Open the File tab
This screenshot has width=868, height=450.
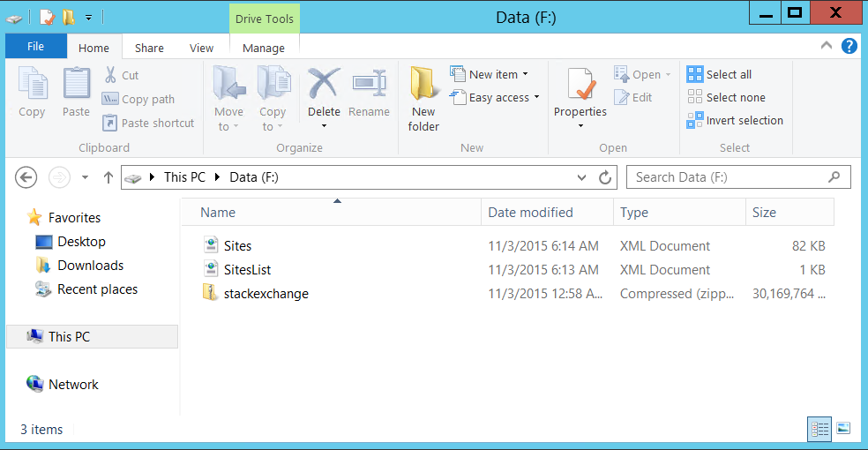coord(36,47)
